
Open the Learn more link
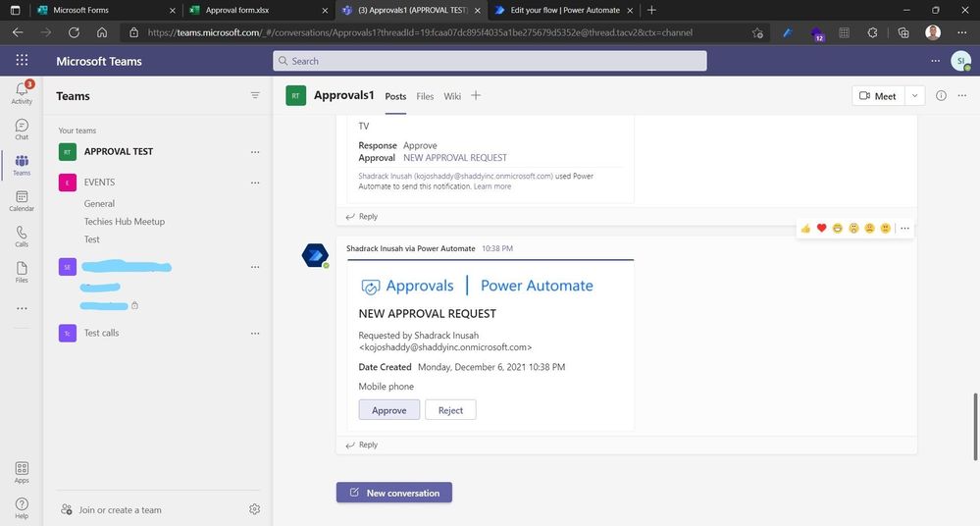click(x=491, y=186)
